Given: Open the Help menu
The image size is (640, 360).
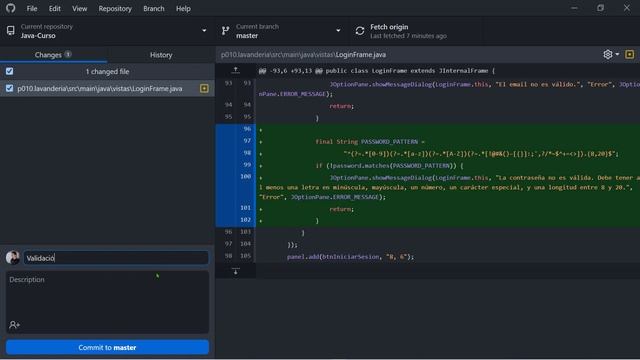Looking at the screenshot, I should tap(183, 9).
